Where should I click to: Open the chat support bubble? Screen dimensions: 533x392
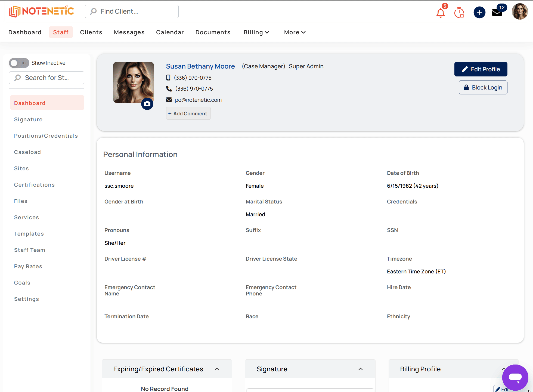(515, 377)
